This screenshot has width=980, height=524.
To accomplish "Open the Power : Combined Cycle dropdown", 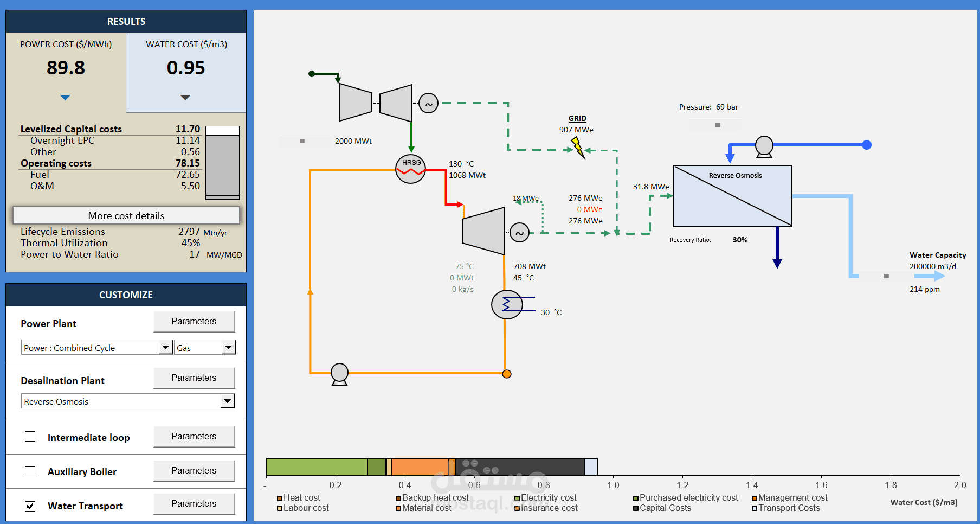I will click(x=96, y=347).
